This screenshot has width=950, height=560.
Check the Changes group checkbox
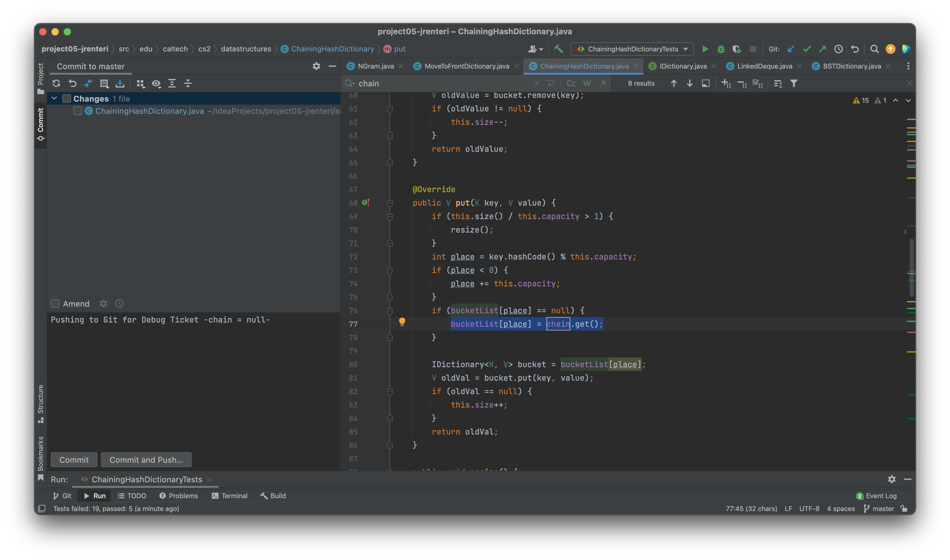point(67,99)
